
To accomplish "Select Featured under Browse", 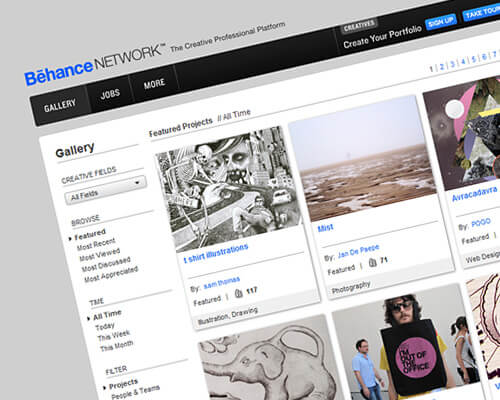I will (90, 234).
